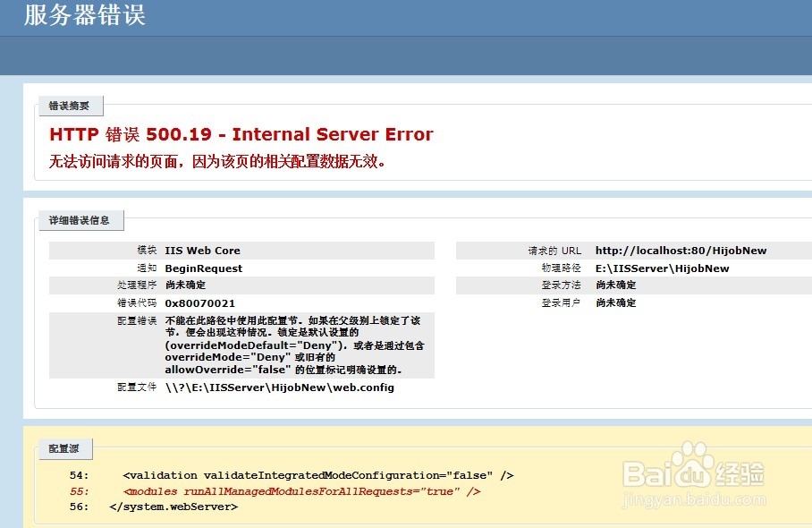Click the 模块 field value IIS Web Core
The width and height of the screenshot is (812, 528).
[x=207, y=251]
